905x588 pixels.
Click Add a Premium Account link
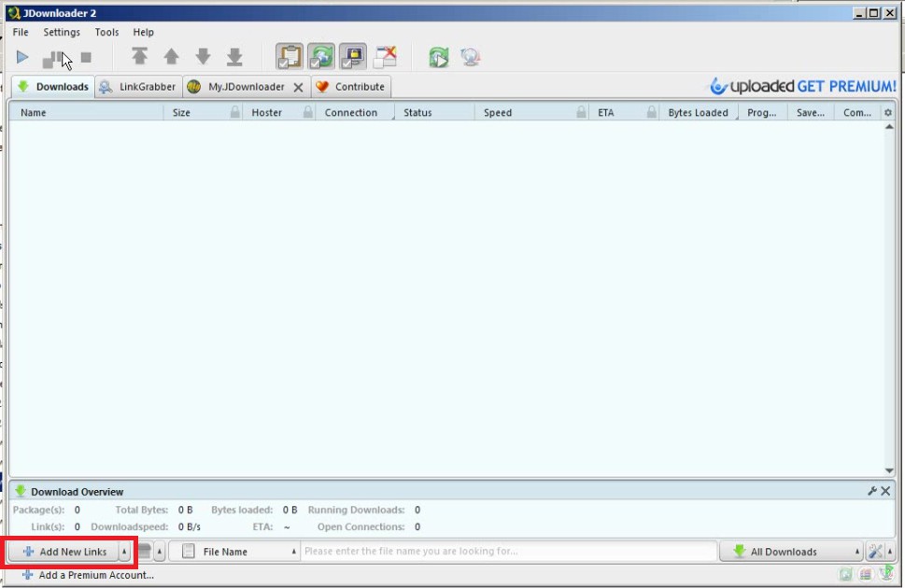[89, 575]
